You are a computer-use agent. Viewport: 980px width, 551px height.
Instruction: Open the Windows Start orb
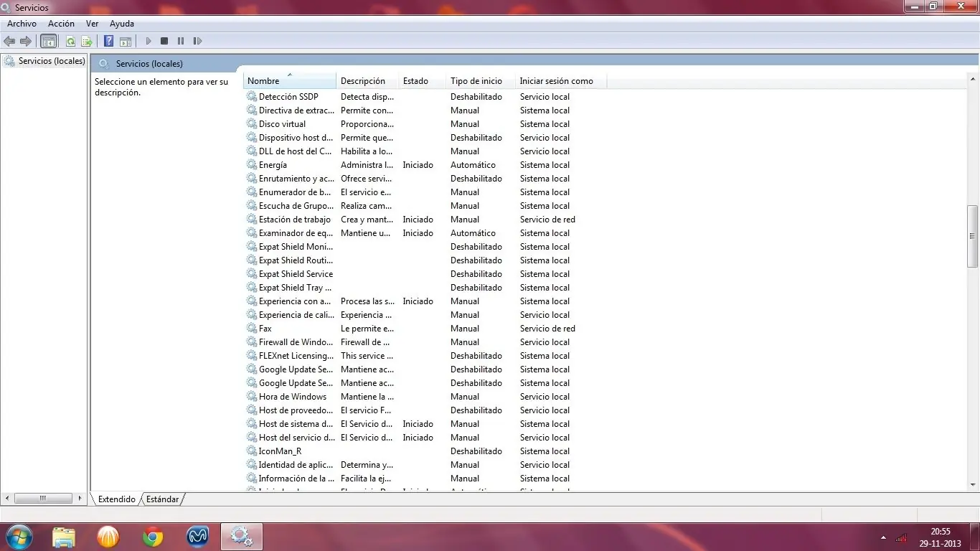coord(19,537)
